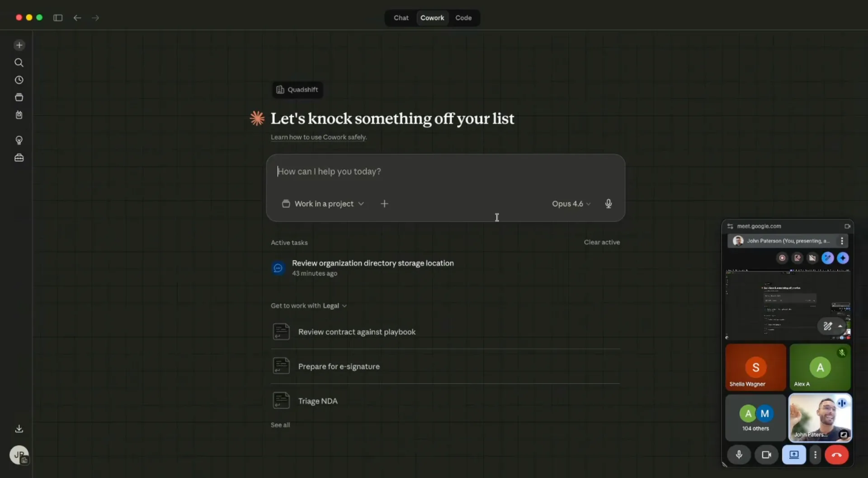Click back-to-tab icon in Meet window header
Image resolution: width=868 pixels, height=478 pixels.
[x=847, y=226]
